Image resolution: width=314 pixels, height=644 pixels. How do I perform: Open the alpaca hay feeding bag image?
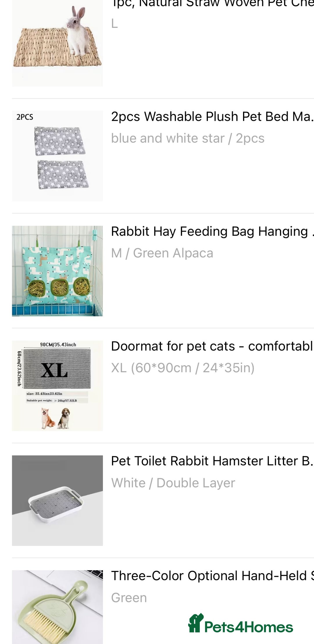[57, 271]
